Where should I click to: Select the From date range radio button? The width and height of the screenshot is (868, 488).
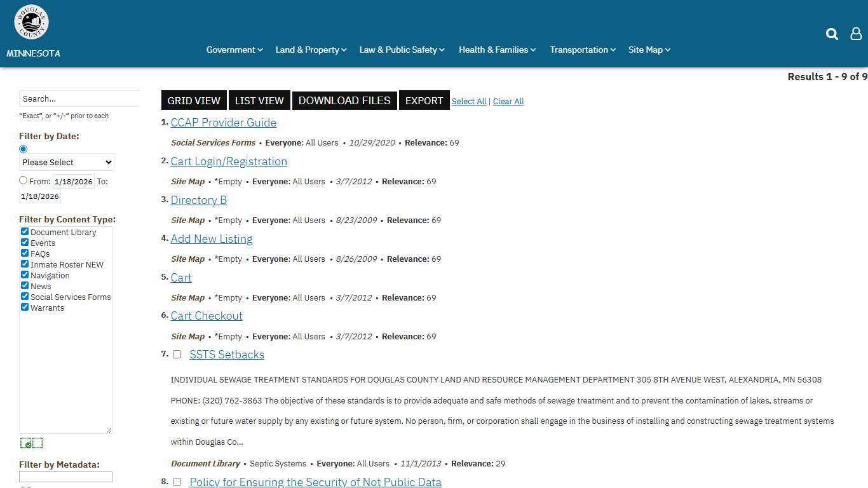(24, 180)
